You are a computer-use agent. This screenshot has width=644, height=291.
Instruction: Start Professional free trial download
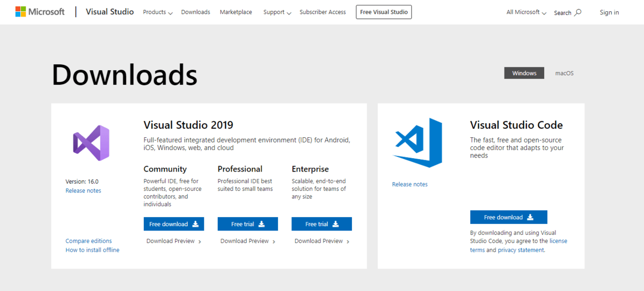(248, 224)
